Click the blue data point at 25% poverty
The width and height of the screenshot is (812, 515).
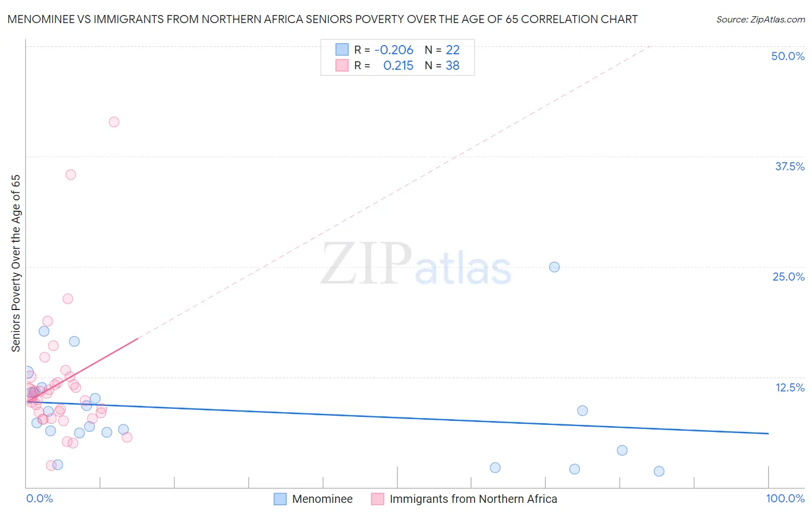tap(554, 267)
